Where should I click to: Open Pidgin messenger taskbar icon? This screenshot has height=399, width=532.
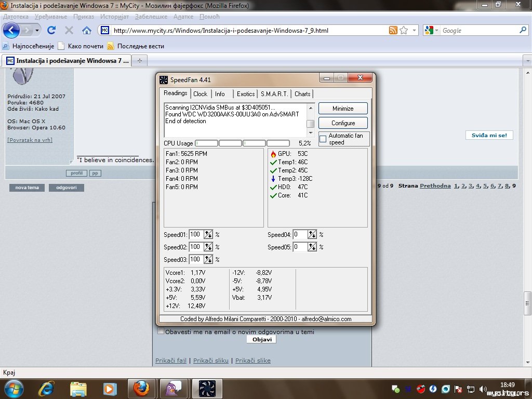pyautogui.click(x=174, y=389)
